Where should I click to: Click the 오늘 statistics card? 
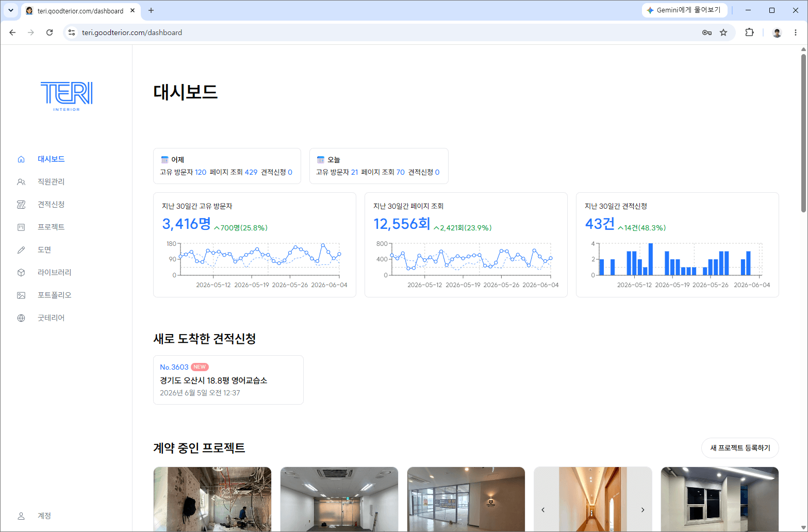[378, 166]
